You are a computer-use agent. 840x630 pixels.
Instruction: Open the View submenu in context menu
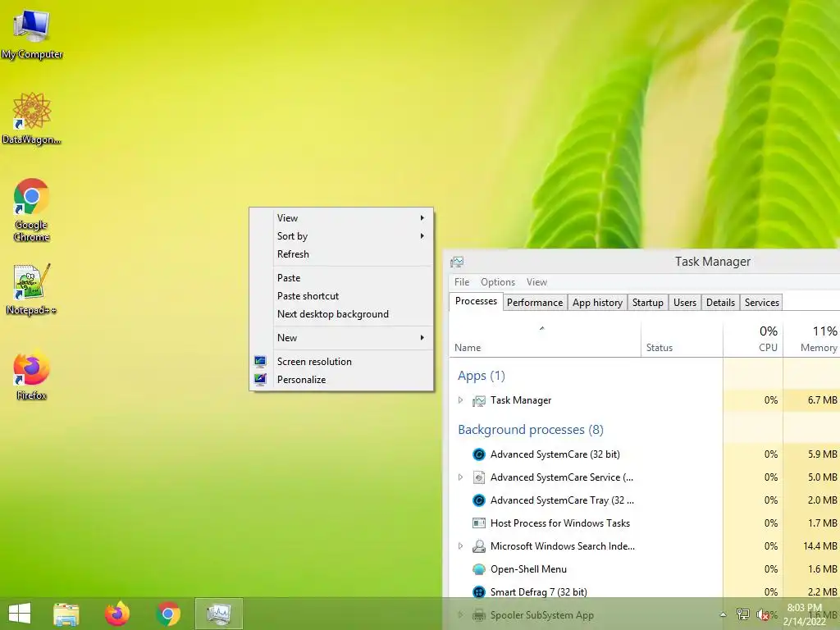pyautogui.click(x=341, y=218)
